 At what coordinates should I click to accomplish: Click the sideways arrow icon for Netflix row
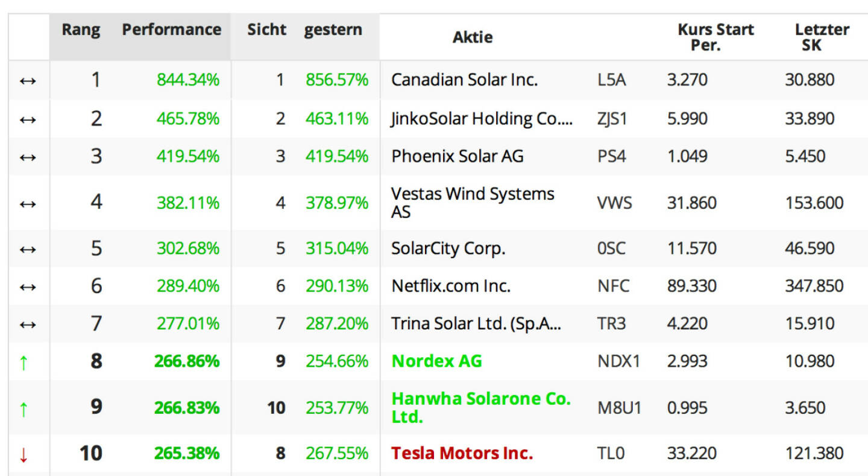[28, 286]
